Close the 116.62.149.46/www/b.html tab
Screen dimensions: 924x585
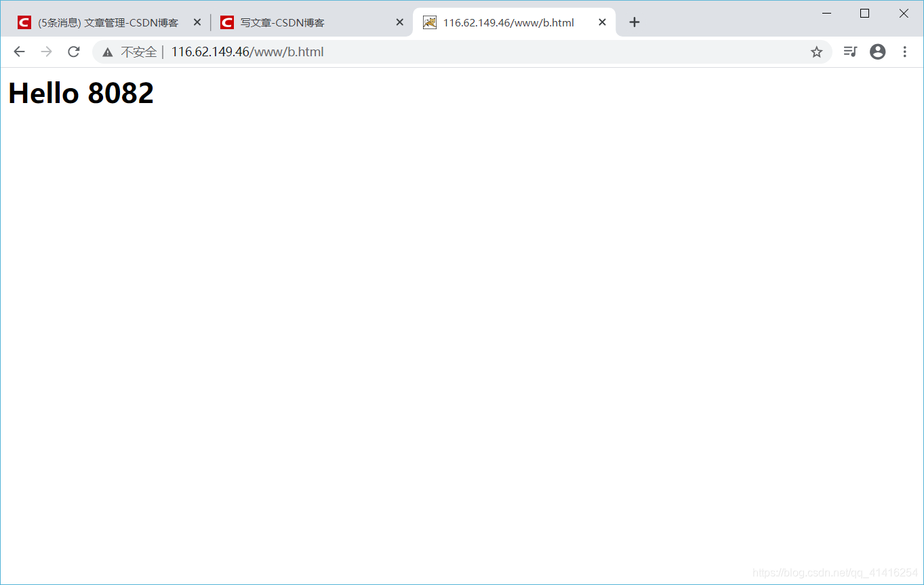[602, 22]
